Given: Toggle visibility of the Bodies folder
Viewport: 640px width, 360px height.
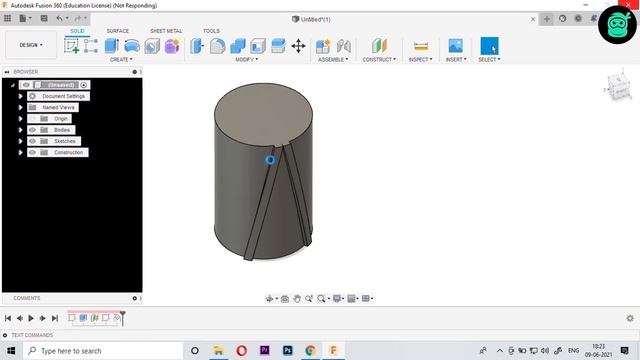Looking at the screenshot, I should (33, 130).
